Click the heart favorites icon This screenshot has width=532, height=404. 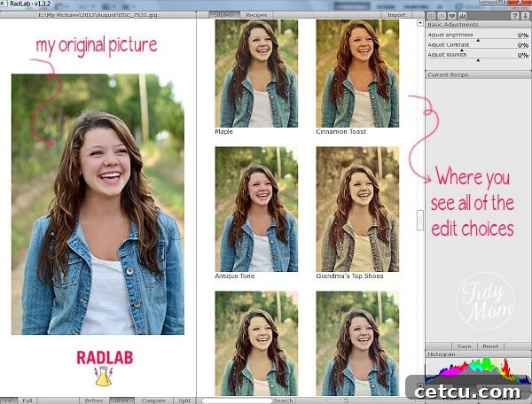point(452,16)
